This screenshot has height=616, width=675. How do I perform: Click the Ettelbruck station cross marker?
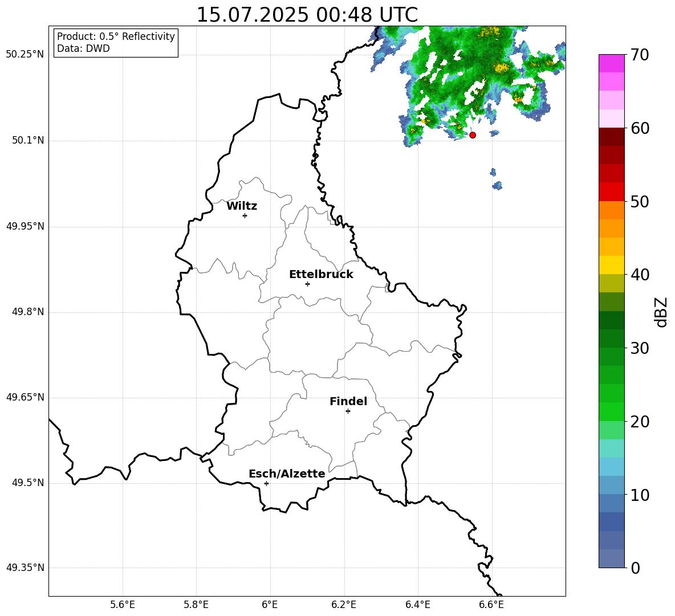tap(307, 284)
